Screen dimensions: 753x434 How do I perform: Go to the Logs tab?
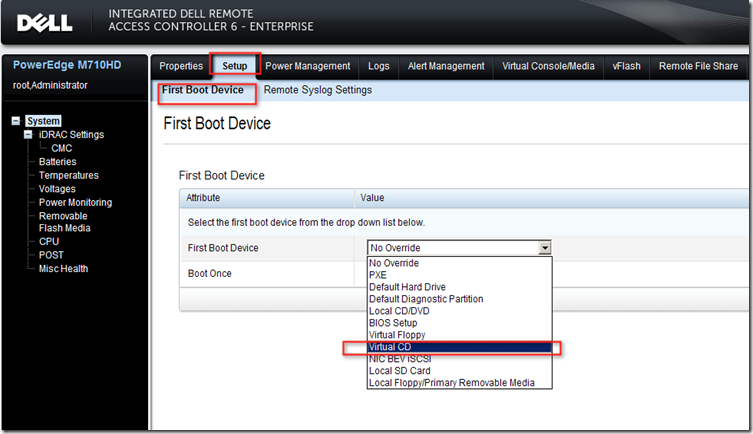379,66
